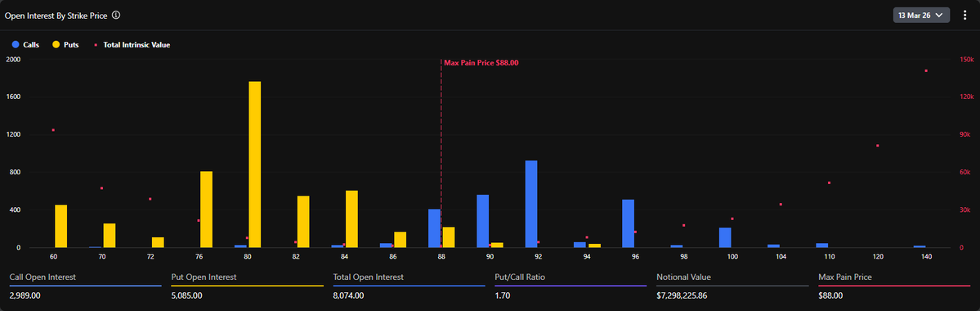980x311 pixels.
Task: Click the yellow put bar at strike 80
Action: (x=255, y=165)
